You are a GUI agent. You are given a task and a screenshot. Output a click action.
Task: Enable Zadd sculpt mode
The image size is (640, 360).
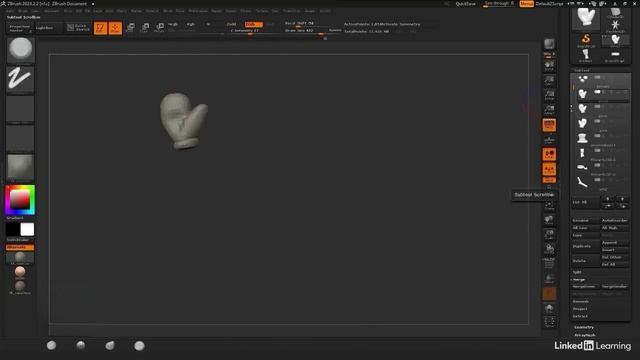[232, 24]
